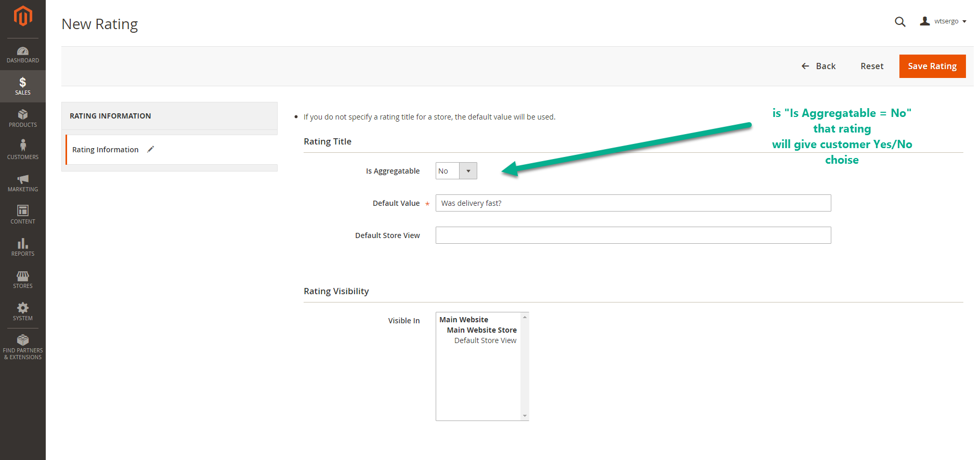This screenshot has width=980, height=460.
Task: Click the Visible In list scroll up arrow
Action: pyautogui.click(x=525, y=317)
